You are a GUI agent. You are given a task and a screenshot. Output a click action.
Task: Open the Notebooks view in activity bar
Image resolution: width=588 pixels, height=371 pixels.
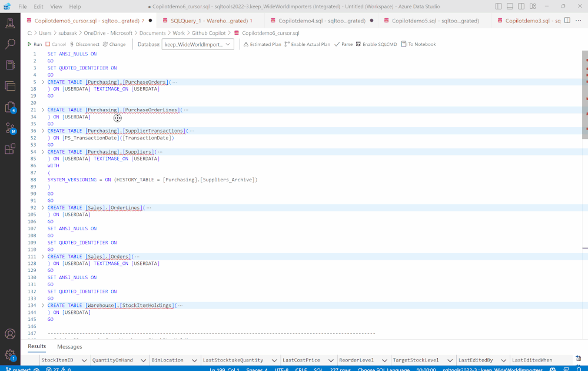(x=10, y=65)
